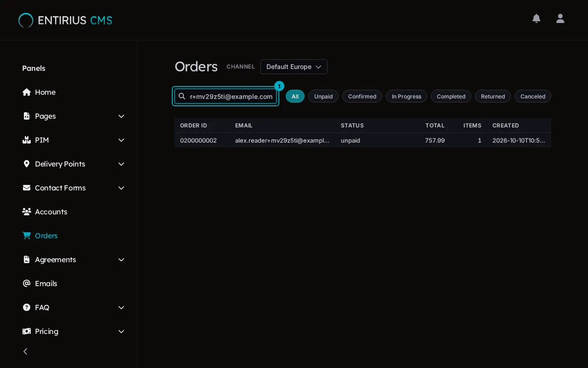Image resolution: width=588 pixels, height=368 pixels.
Task: Filter orders by Returned
Action: (493, 96)
